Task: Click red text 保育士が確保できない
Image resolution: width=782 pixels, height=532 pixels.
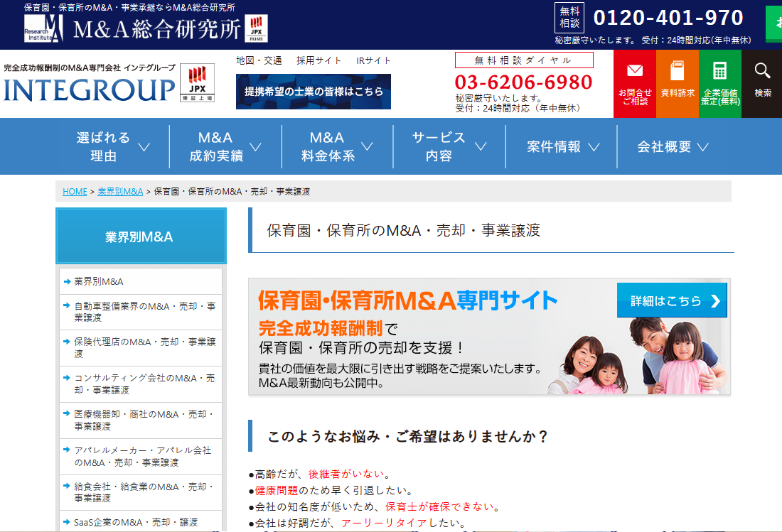Action: pos(439,506)
